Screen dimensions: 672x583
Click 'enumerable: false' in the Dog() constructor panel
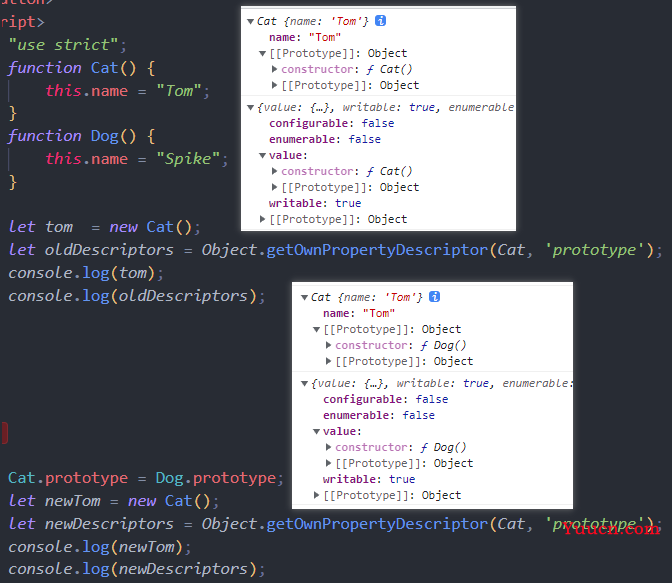(x=379, y=415)
